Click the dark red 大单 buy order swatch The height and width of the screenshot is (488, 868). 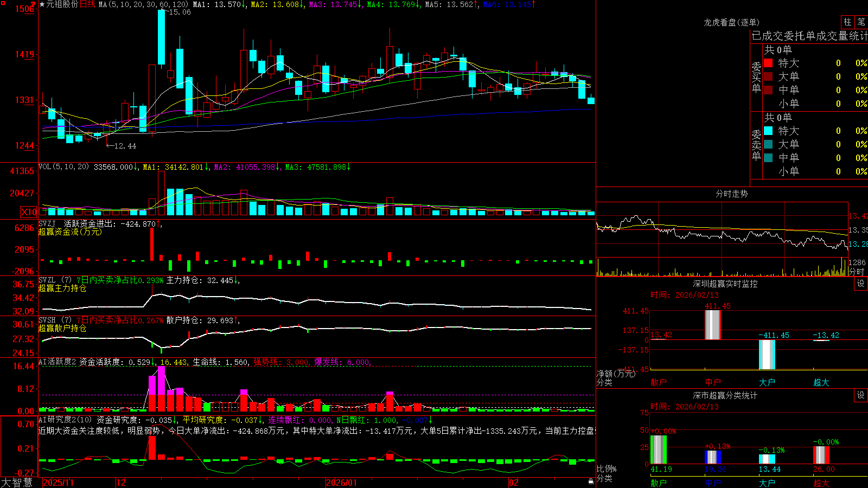point(768,76)
